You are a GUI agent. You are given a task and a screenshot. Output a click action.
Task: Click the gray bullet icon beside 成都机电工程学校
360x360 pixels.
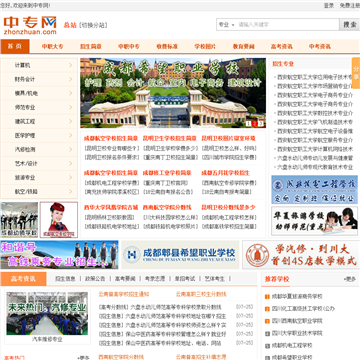(267, 346)
